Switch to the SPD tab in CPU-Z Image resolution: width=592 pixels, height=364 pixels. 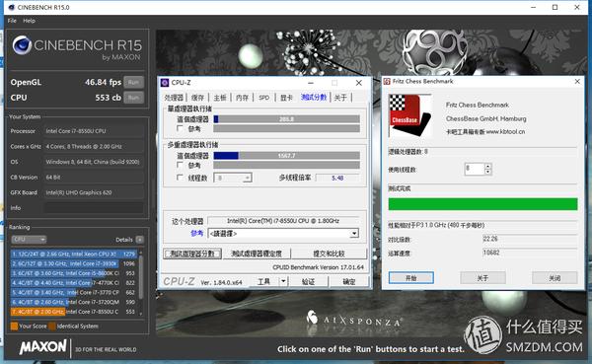[x=263, y=98]
